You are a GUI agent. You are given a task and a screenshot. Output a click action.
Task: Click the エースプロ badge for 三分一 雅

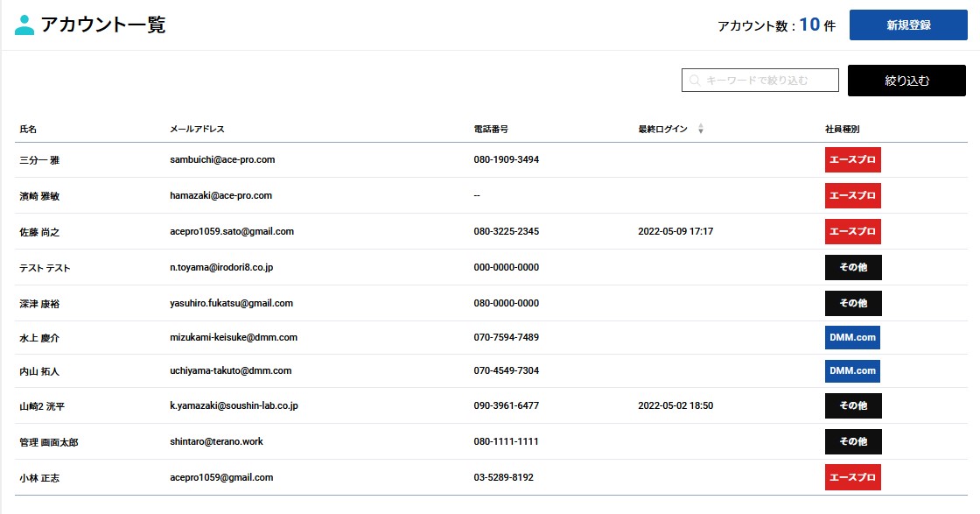click(852, 160)
